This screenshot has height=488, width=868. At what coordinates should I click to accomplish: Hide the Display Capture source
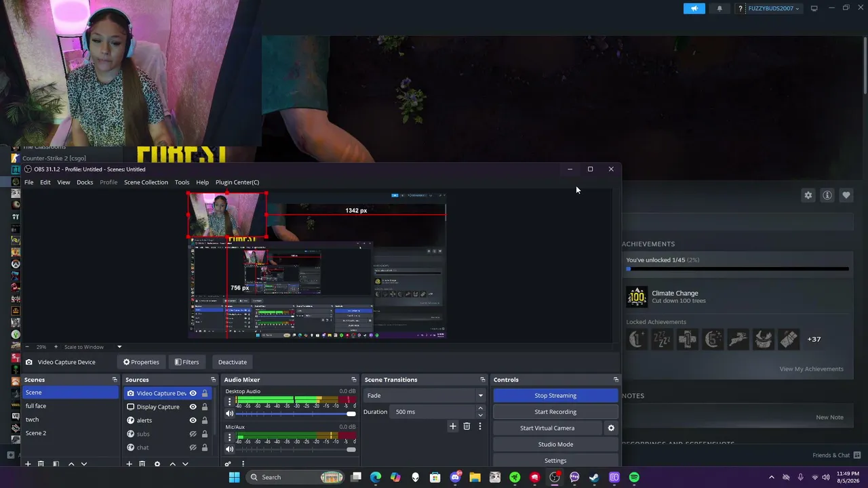coord(193,407)
